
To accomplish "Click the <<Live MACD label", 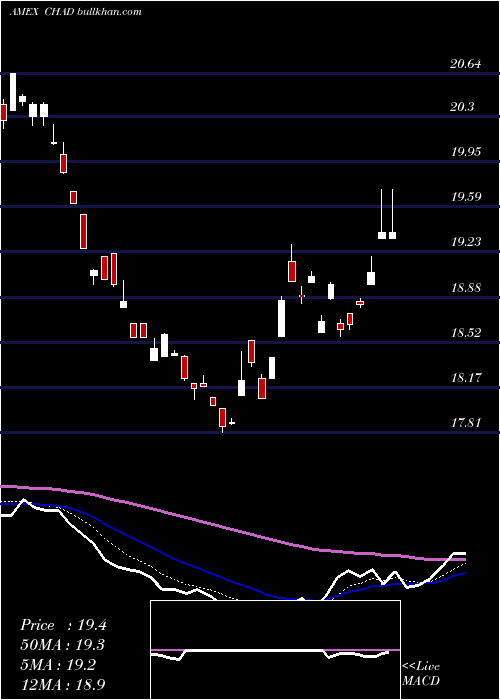I will 421,674.
